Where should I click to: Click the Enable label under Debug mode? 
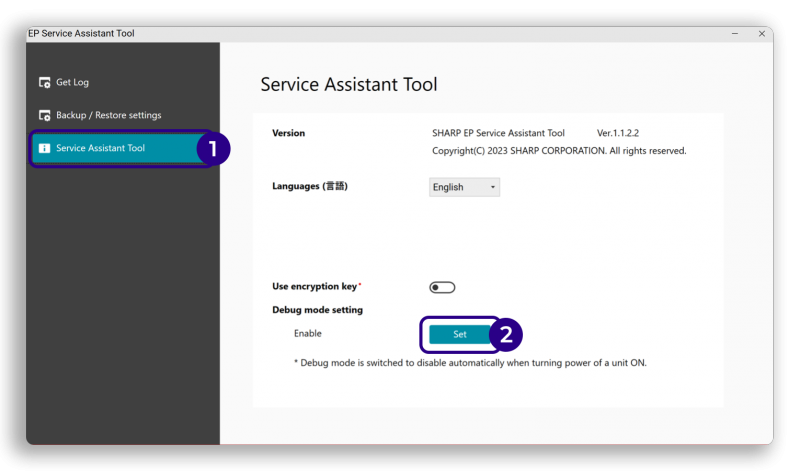308,334
